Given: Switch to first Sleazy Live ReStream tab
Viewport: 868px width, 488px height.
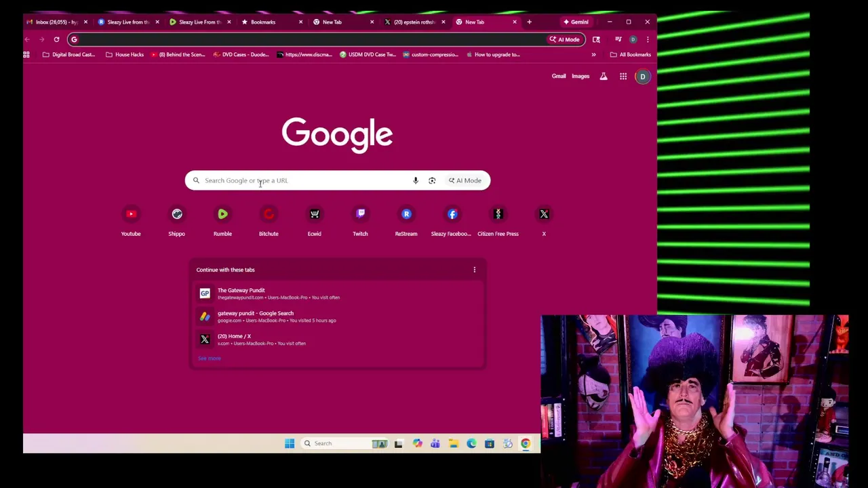Looking at the screenshot, I should coord(127,22).
